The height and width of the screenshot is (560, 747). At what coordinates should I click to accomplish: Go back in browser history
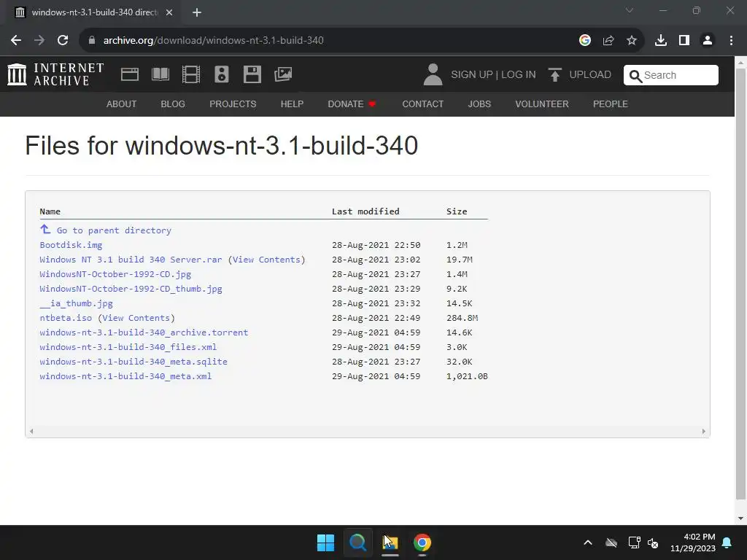click(x=16, y=40)
